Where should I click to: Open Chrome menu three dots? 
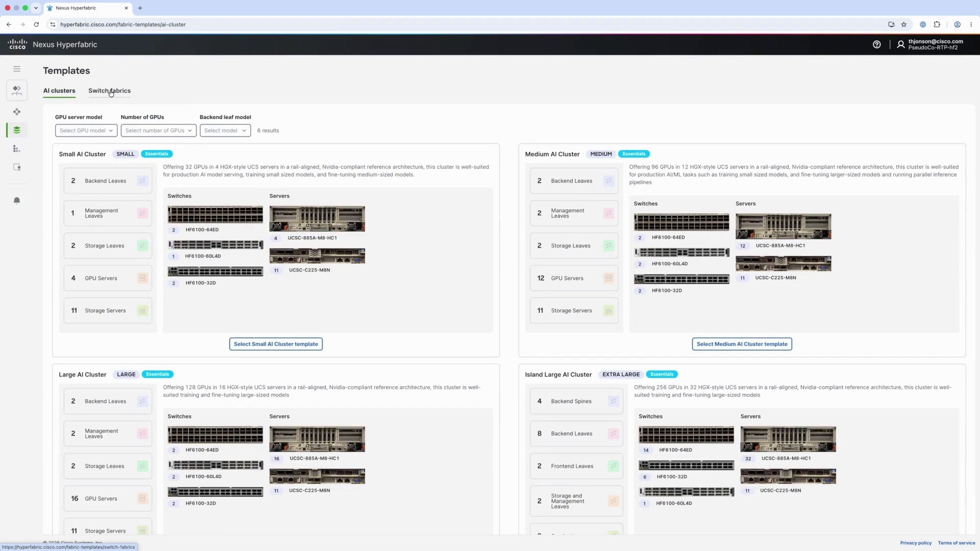click(x=971, y=24)
